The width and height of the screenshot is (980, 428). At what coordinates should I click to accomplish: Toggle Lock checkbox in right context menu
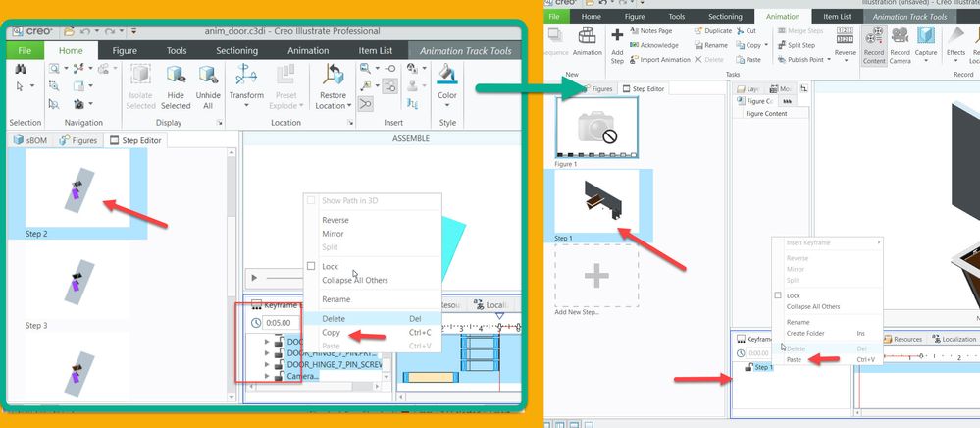[x=778, y=295]
